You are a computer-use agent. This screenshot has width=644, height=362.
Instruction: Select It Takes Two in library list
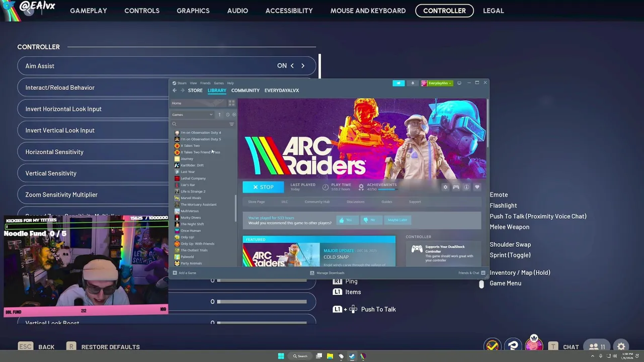tap(190, 146)
